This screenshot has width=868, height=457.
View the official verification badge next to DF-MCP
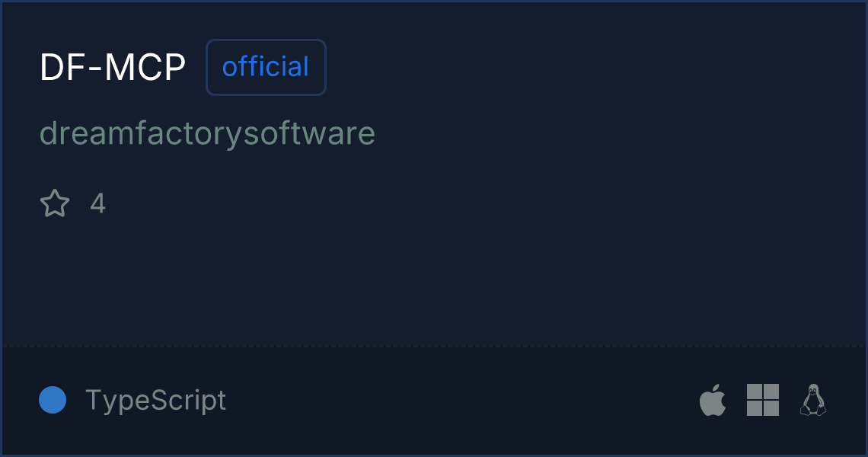point(266,67)
